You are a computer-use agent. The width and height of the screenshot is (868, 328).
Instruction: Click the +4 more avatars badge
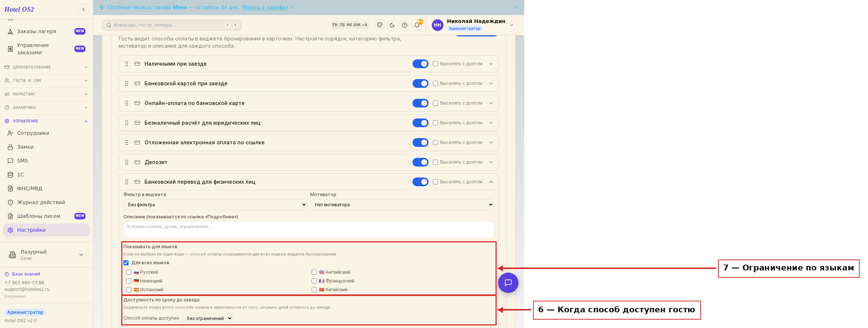(364, 25)
